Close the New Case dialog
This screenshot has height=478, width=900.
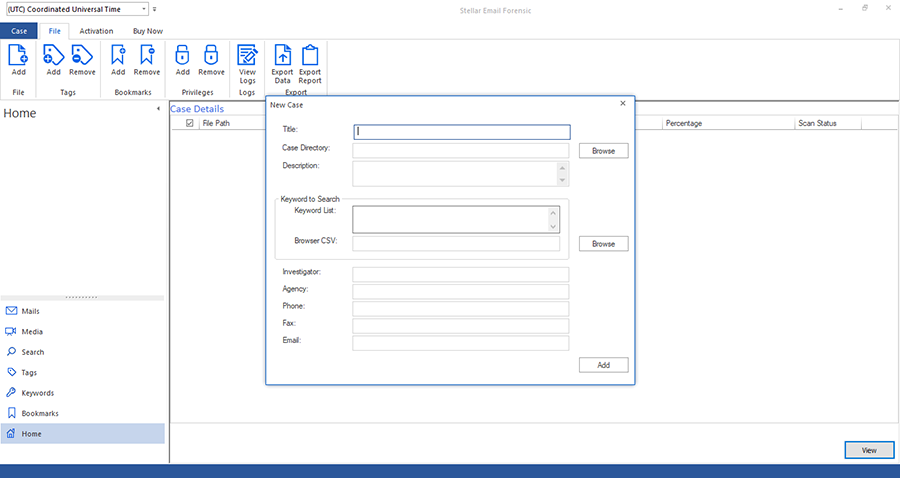(623, 104)
